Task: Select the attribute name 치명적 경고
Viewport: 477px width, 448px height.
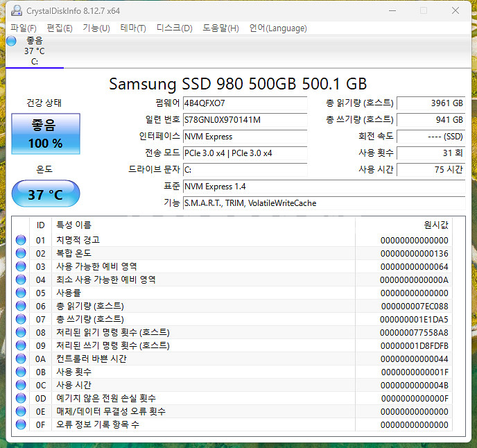Action: point(78,240)
